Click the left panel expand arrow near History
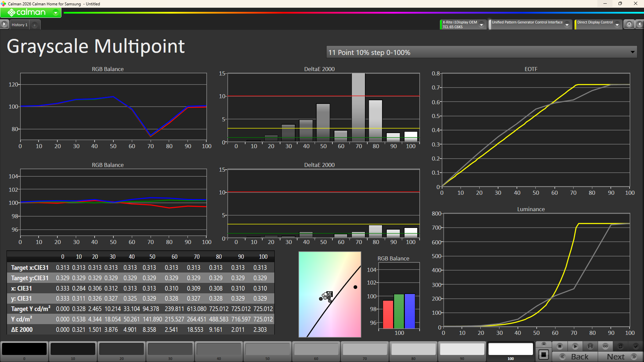 pos(4,24)
